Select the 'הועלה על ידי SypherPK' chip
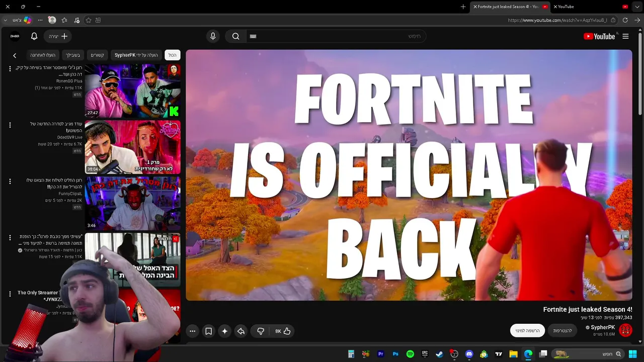This screenshot has width=644, height=362. 136,55
